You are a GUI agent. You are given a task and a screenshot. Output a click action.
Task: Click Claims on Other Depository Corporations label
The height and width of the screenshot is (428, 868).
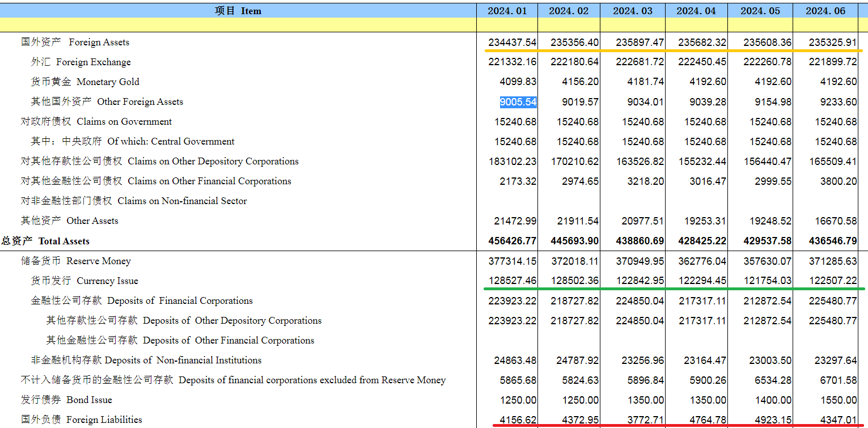pos(160,161)
